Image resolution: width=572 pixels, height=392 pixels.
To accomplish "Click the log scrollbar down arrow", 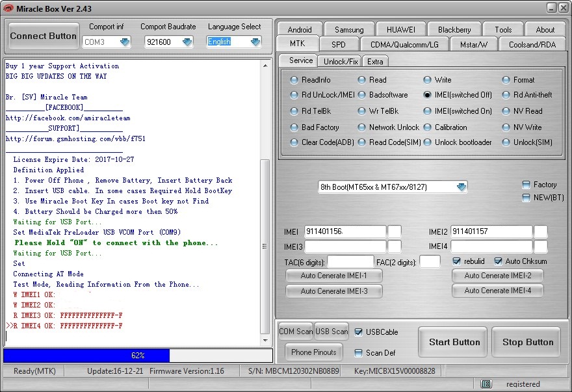I will pos(265,340).
